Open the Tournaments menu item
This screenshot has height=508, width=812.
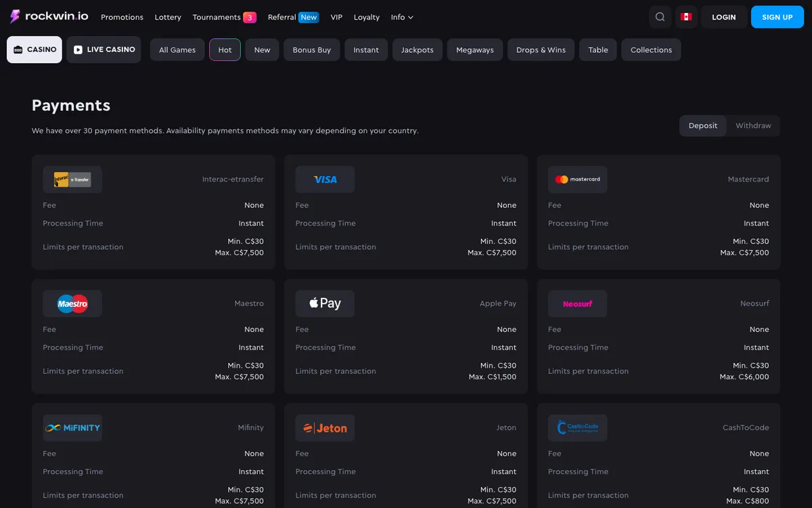click(x=217, y=17)
